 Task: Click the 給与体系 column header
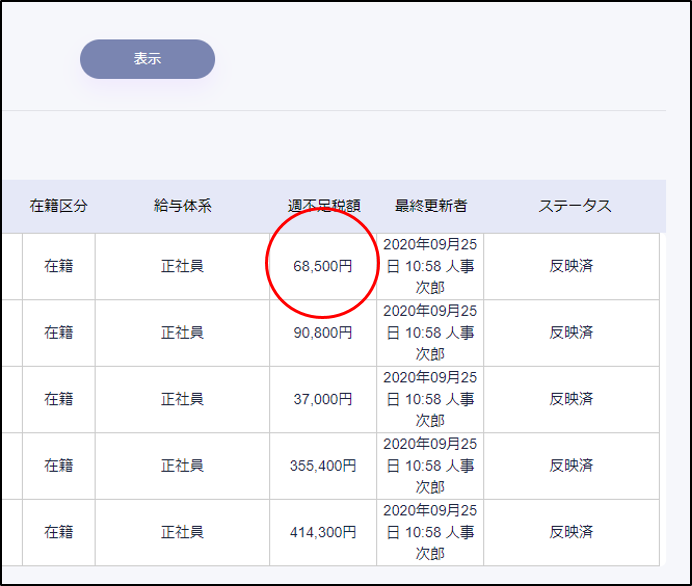coord(182,206)
